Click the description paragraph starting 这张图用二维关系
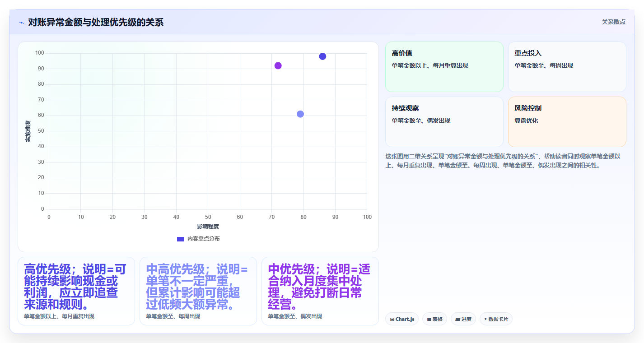The width and height of the screenshot is (644, 343). (x=503, y=161)
